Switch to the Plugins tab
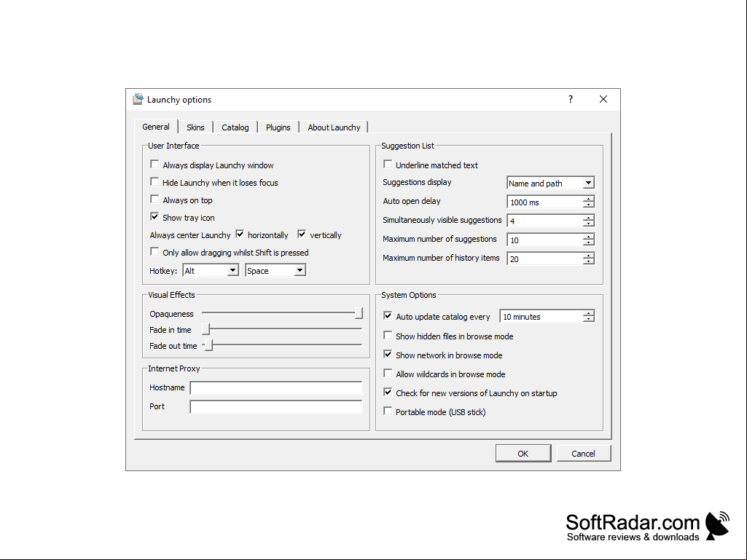This screenshot has width=747, height=560. point(278,127)
